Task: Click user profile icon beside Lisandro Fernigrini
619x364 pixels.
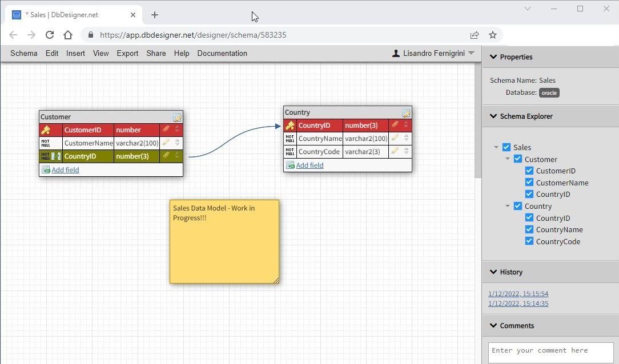Action: tap(396, 53)
